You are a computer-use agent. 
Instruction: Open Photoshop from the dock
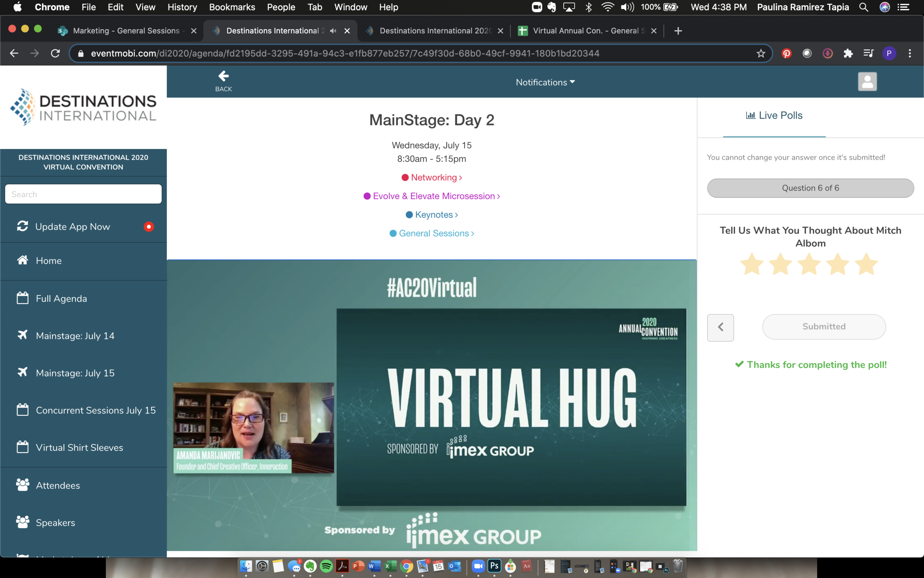[494, 566]
